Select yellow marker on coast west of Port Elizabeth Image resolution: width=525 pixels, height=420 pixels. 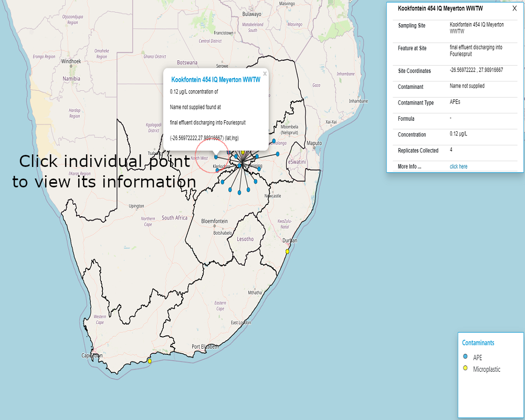click(150, 361)
